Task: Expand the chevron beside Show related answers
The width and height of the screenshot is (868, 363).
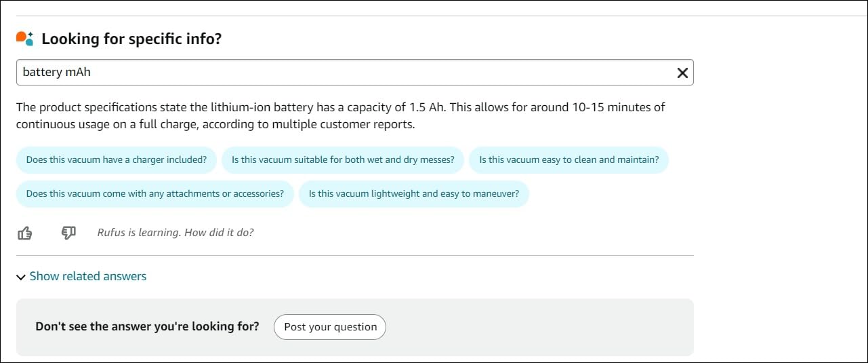Action: point(21,277)
